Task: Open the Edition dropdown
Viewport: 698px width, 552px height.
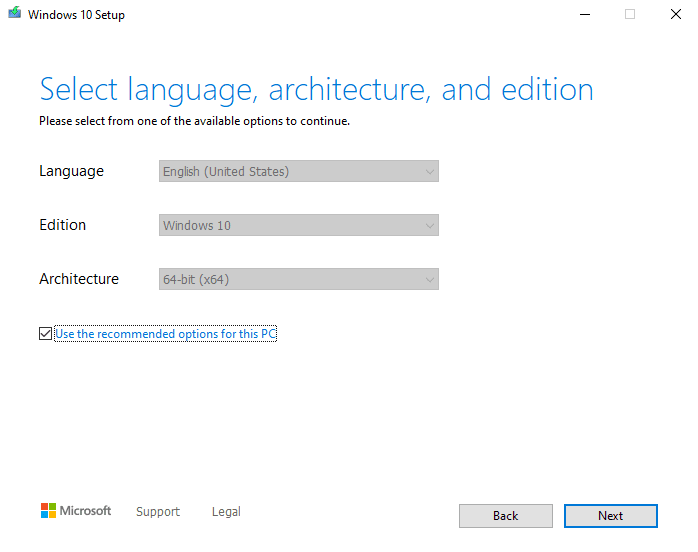Action: click(x=299, y=225)
